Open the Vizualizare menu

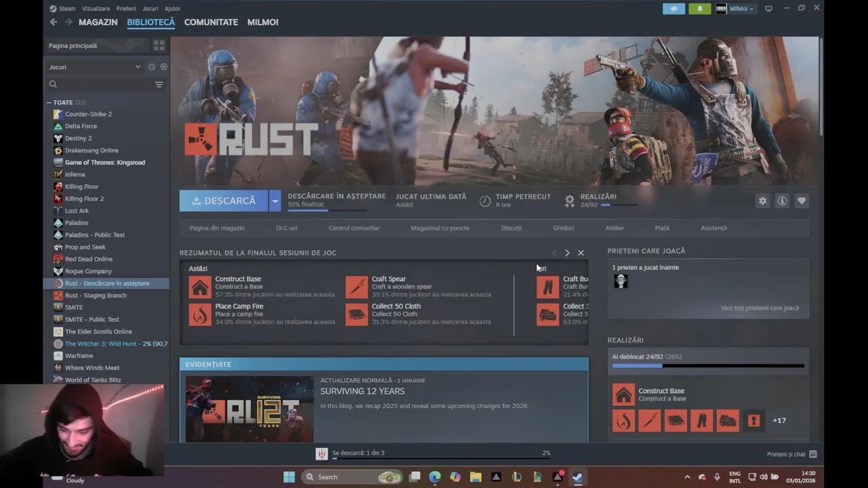tap(96, 9)
